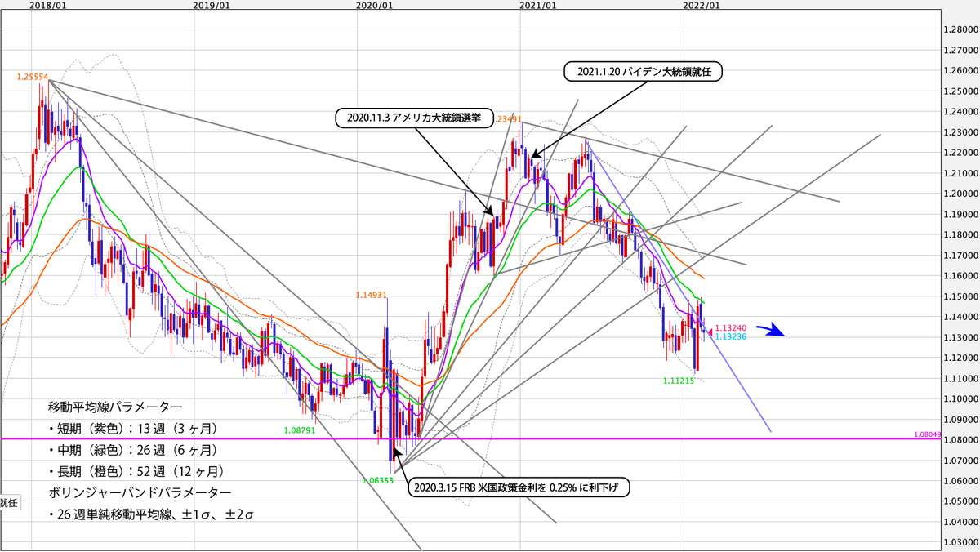
Task: Click the 中期（緑色）26週 legend line
Action: click(131, 449)
